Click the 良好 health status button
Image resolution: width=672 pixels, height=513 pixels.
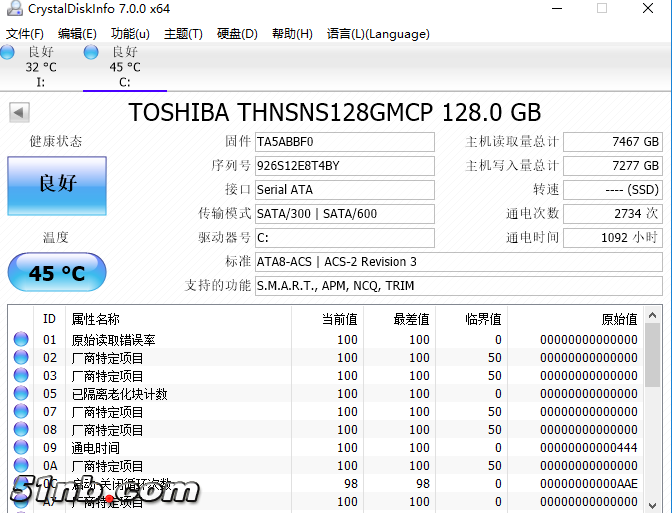click(x=57, y=186)
